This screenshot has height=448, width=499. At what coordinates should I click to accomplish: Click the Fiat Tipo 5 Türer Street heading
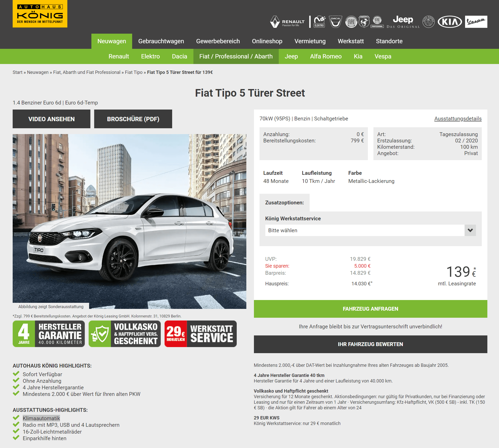(x=250, y=93)
